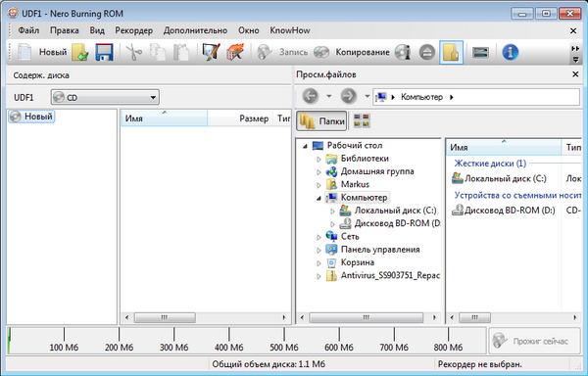Click the blue Info icon in toolbar
The width and height of the screenshot is (588, 376).
(x=510, y=52)
